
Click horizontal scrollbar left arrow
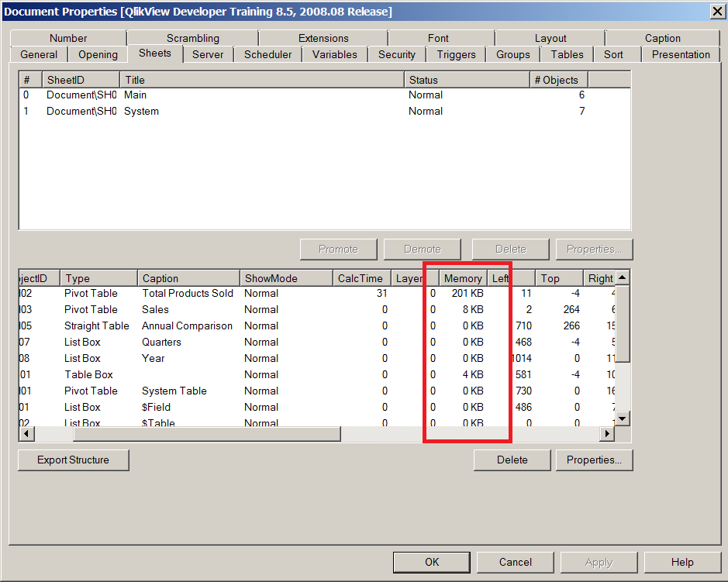click(26, 434)
